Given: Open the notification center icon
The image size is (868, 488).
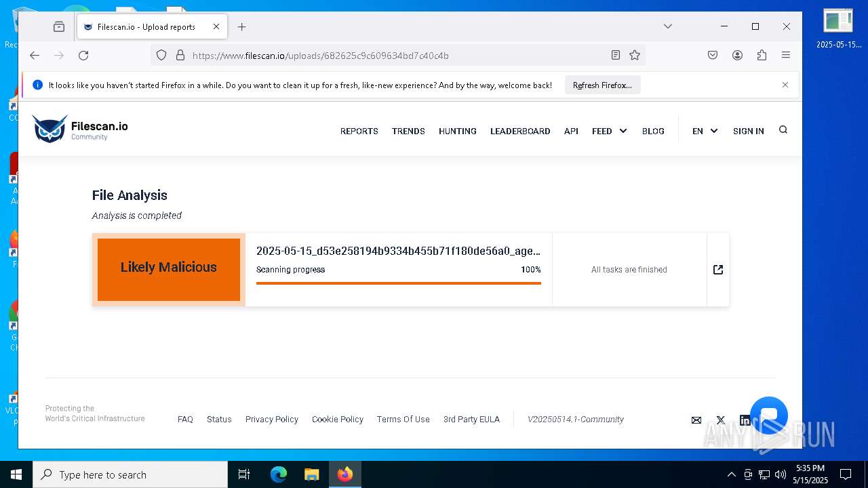Looking at the screenshot, I should (846, 474).
